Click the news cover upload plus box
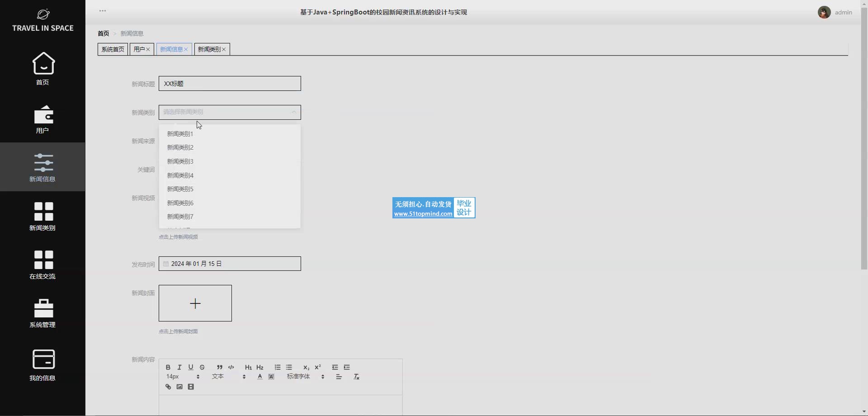The width and height of the screenshot is (868, 416). 195,303
